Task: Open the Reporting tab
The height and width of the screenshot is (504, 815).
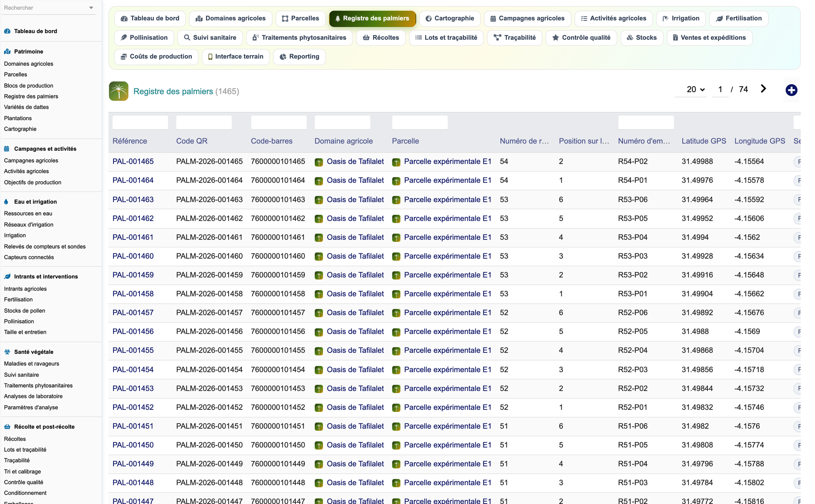Action: point(299,57)
